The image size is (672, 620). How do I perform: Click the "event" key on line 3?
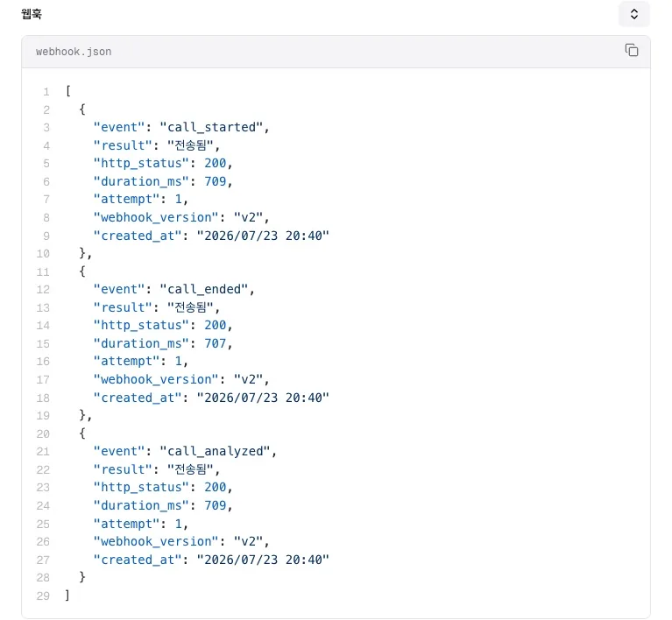119,127
